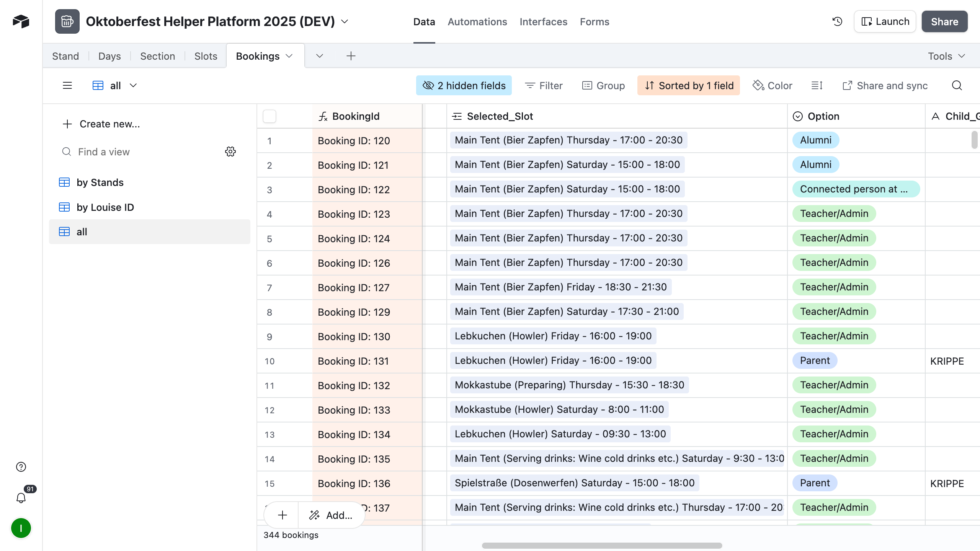Collapse the views sidebar with hamburger icon
The image size is (980, 551).
coord(67,85)
